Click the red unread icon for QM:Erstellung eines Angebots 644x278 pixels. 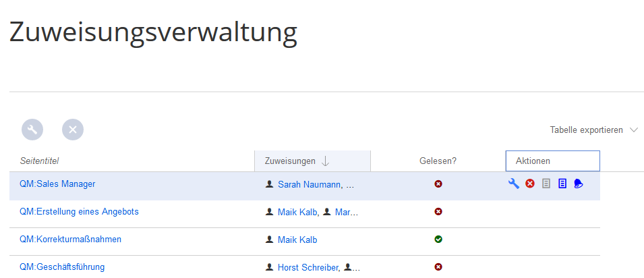coord(438,212)
